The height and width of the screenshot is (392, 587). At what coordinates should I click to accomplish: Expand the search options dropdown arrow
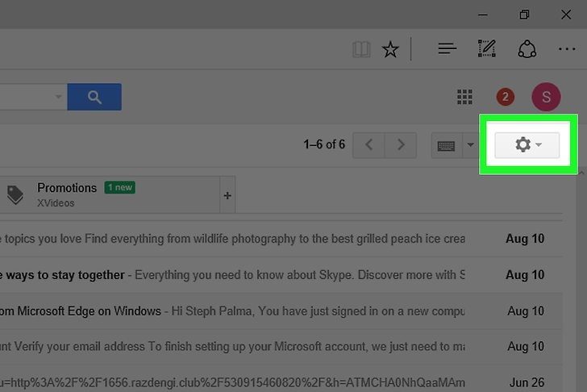[x=58, y=97]
